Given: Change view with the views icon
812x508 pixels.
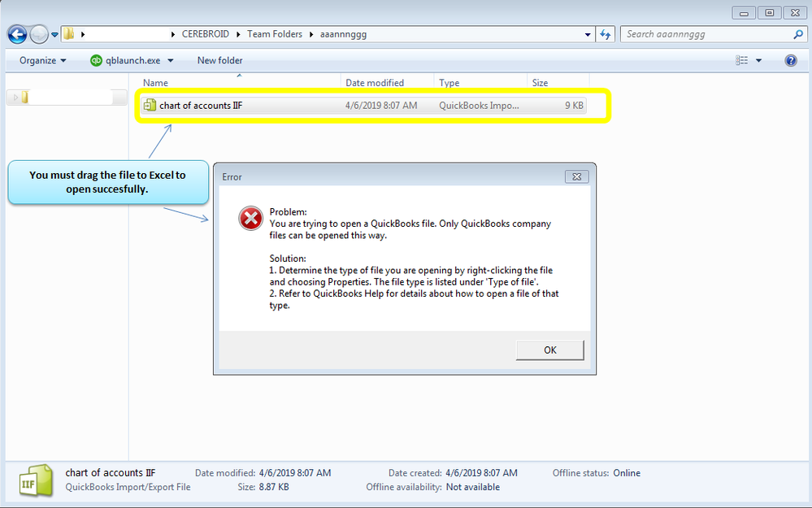Looking at the screenshot, I should coord(741,61).
